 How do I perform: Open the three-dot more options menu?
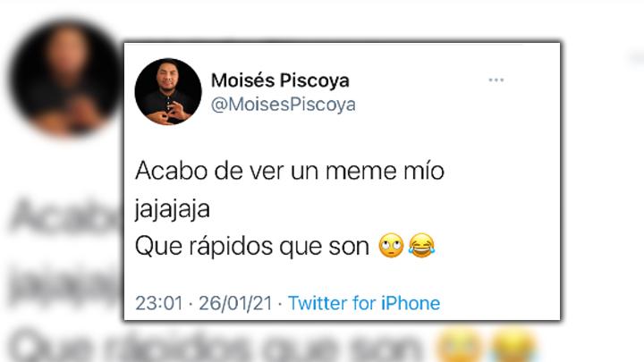[x=496, y=80]
